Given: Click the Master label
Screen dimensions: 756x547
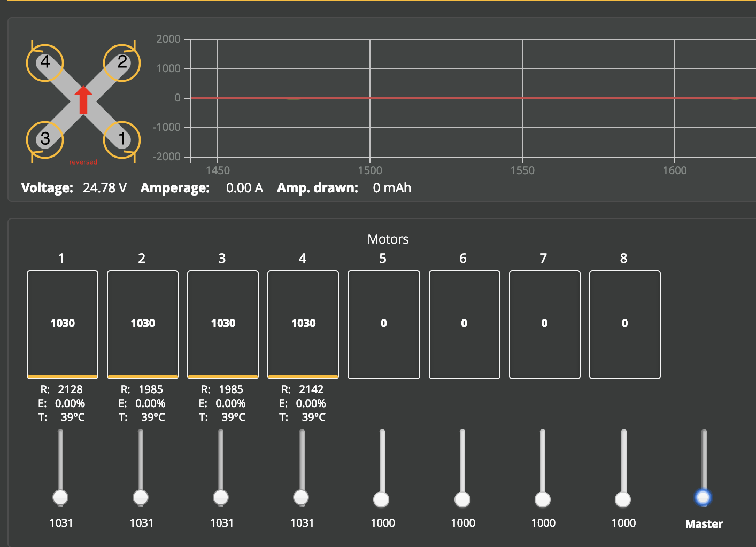Looking at the screenshot, I should click(x=704, y=524).
